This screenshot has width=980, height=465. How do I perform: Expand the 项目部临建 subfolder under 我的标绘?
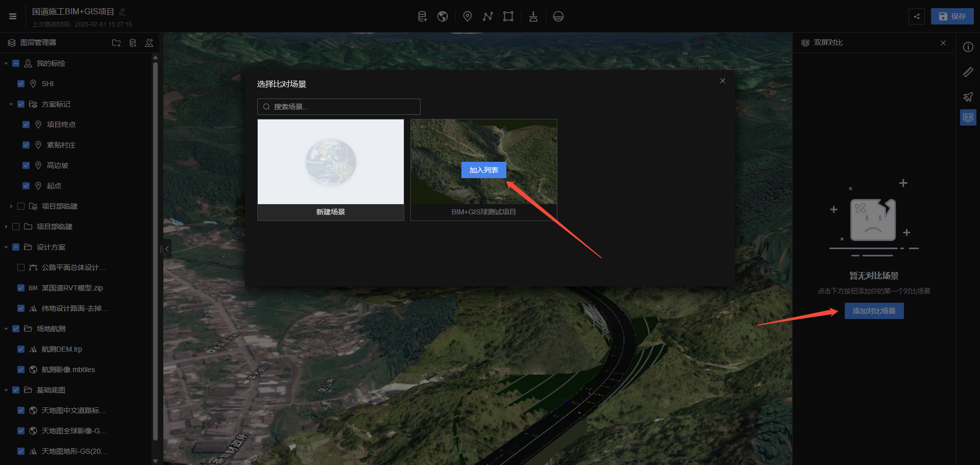point(11,206)
